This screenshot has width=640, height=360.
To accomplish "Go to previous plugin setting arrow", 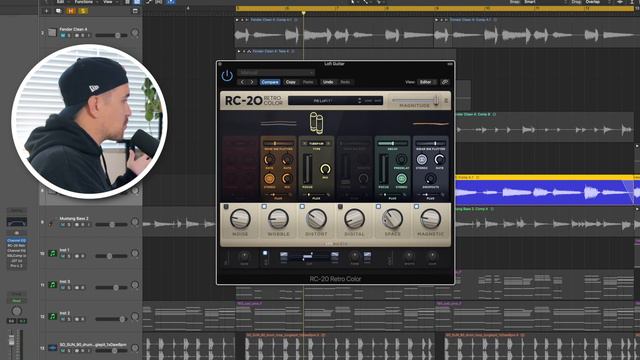I will point(242,82).
